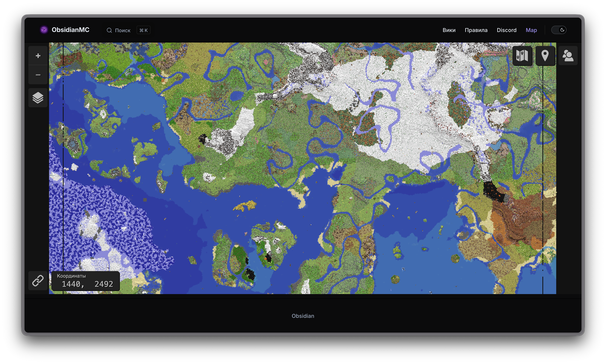Click the ObsidianMC site title

click(x=70, y=30)
